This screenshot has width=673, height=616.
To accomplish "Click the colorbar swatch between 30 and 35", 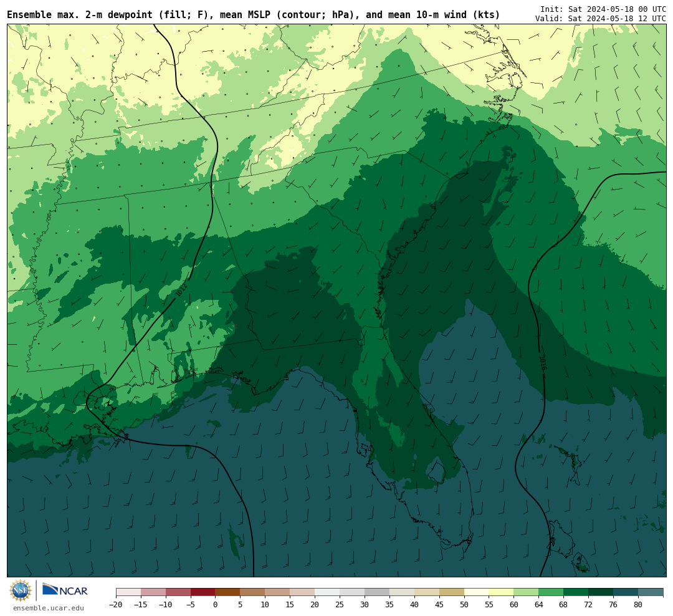I will pyautogui.click(x=377, y=592).
